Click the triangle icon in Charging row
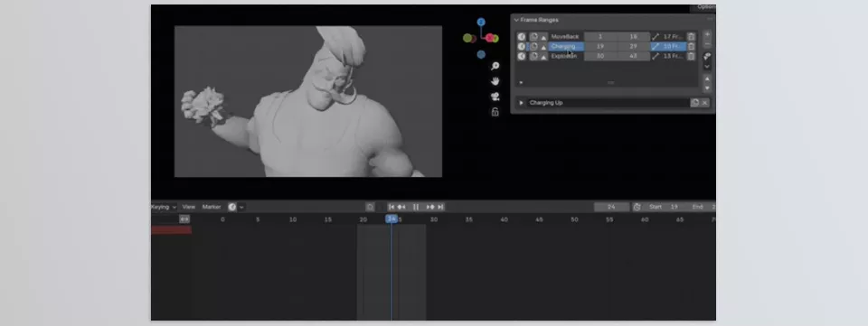Screen dimensions: 868x326 click(x=544, y=47)
